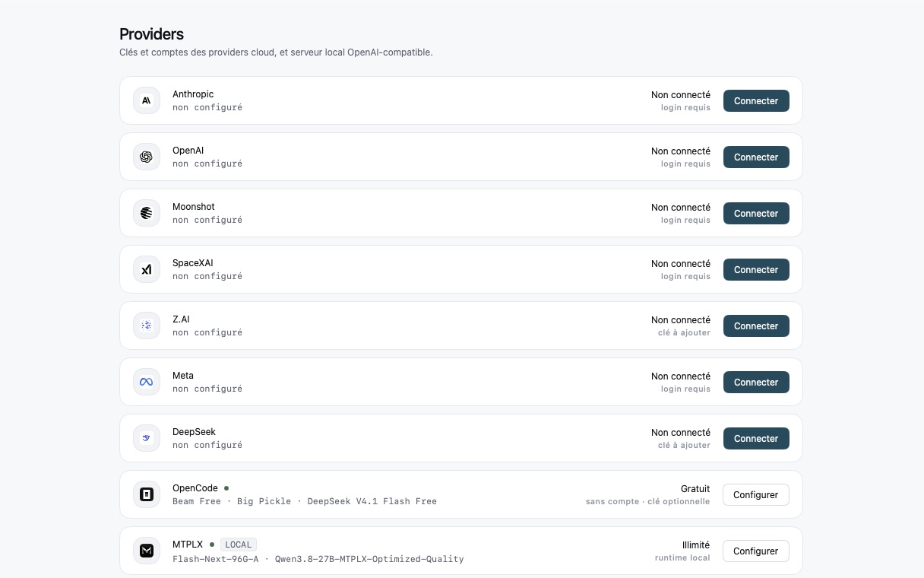Click the status dot beside MTPLX
Image resolution: width=924 pixels, height=578 pixels.
pyautogui.click(x=212, y=545)
